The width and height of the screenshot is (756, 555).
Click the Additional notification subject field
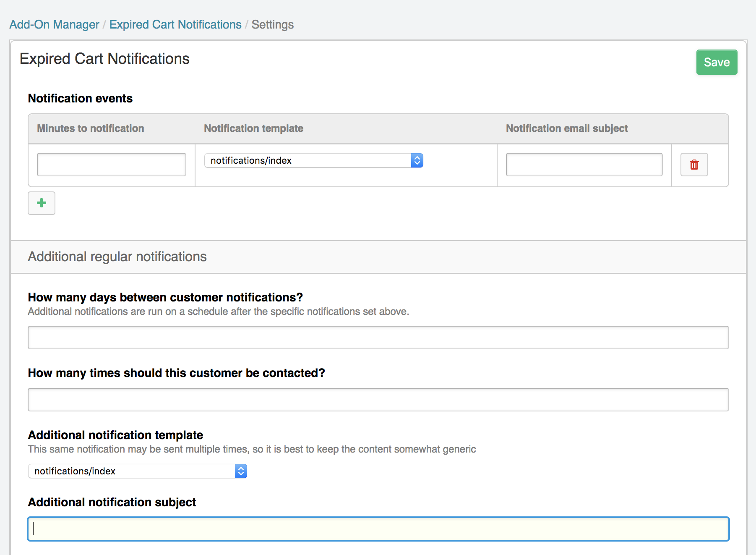(378, 529)
